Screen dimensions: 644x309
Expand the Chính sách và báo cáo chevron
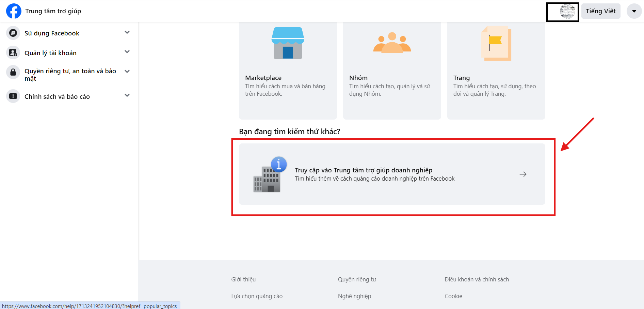point(127,95)
